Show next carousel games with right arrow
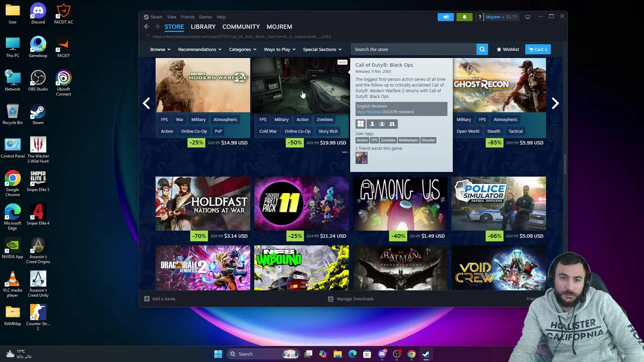 click(555, 103)
